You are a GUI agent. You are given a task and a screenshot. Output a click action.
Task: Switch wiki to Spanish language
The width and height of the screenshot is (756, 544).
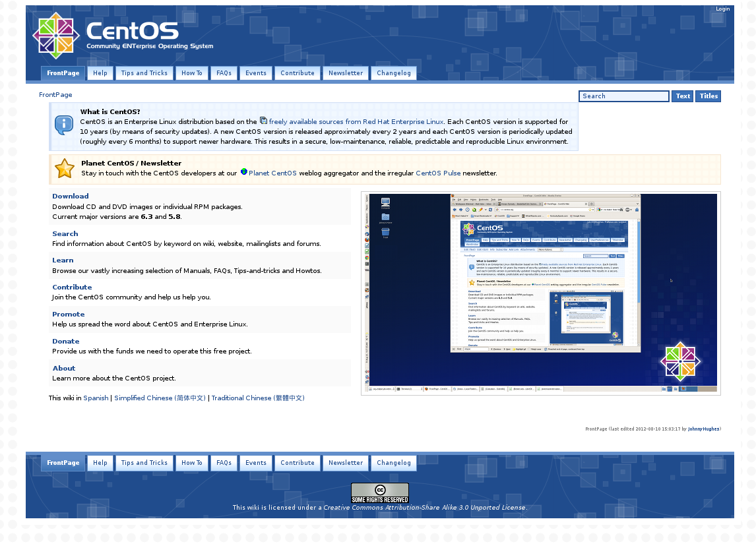(96, 398)
